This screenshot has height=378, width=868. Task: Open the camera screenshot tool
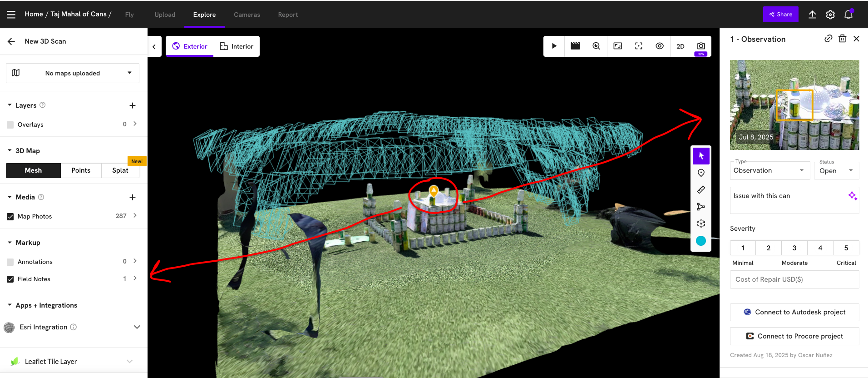[701, 46]
